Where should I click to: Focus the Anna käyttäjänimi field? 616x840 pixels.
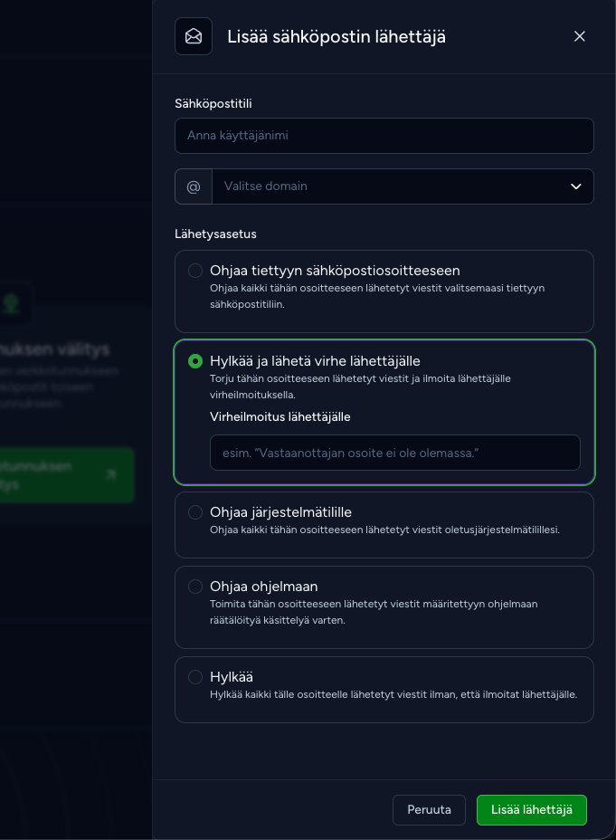(384, 136)
